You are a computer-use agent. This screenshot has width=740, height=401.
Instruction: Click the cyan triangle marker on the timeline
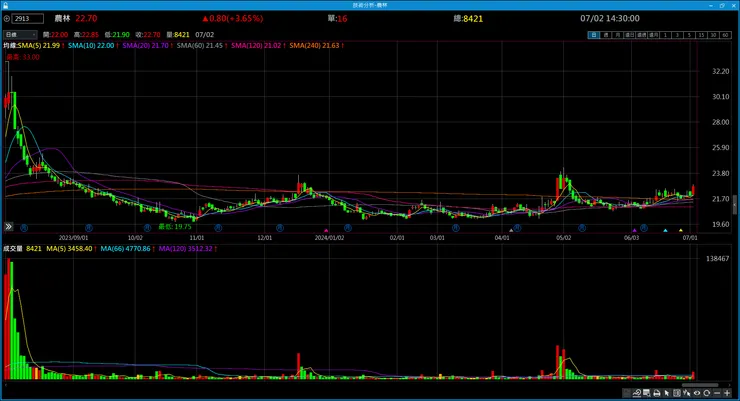665,230
